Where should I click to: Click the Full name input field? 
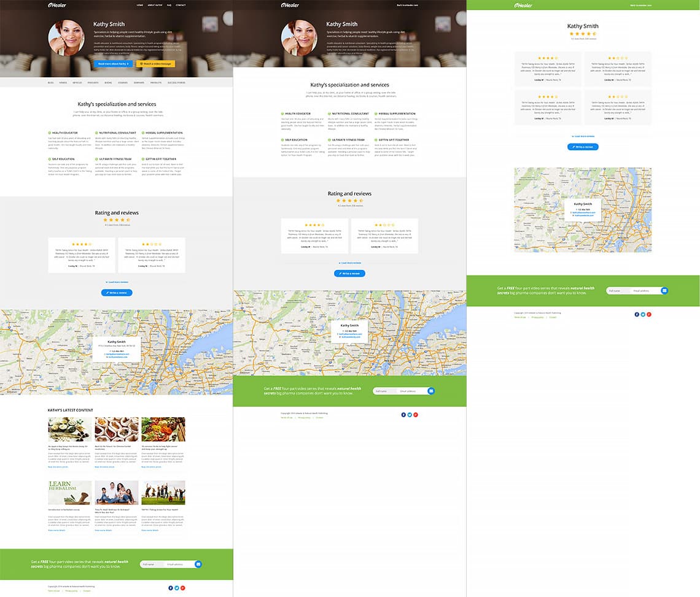(150, 564)
